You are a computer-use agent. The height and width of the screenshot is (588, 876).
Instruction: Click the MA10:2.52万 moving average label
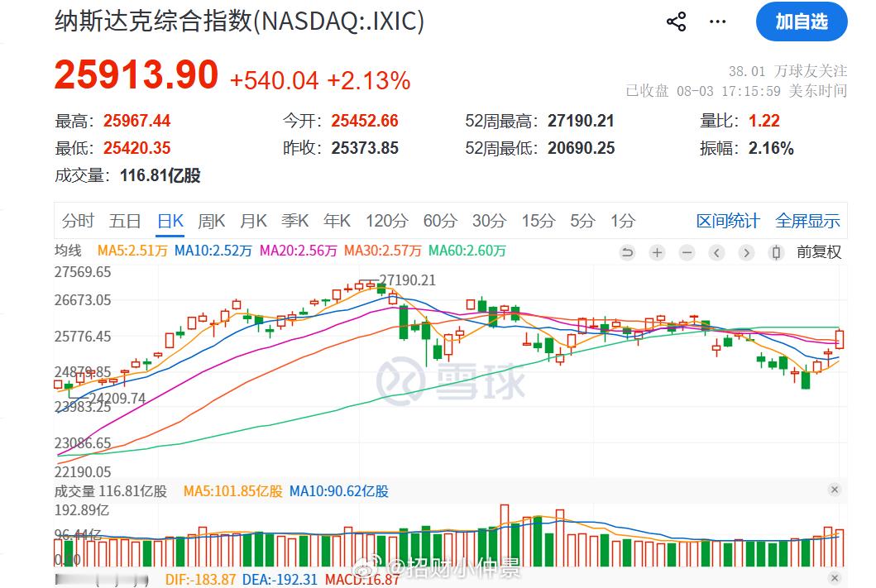[213, 251]
